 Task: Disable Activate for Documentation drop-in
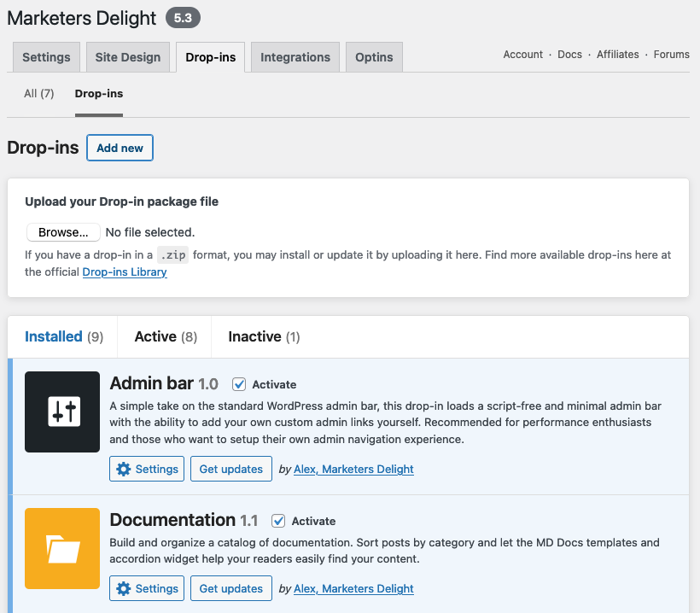click(277, 521)
